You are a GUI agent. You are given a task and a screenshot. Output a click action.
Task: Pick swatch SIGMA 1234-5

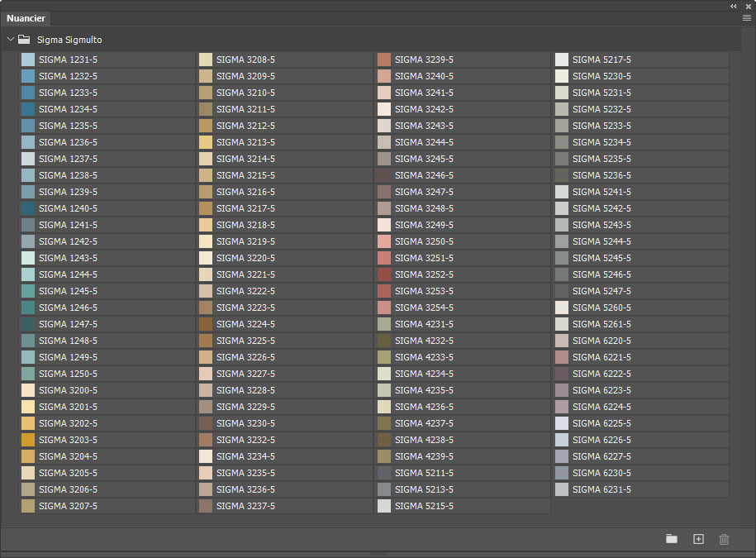click(28, 109)
